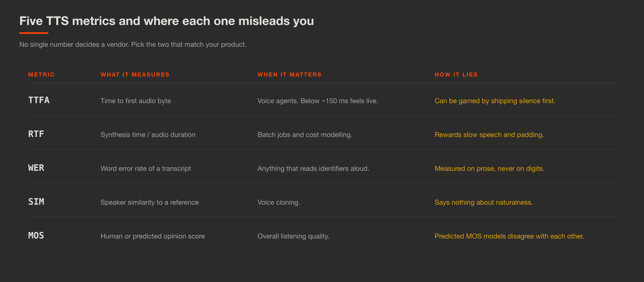644x282 pixels.
Task: Select the RTF metric label
Action: (36, 134)
